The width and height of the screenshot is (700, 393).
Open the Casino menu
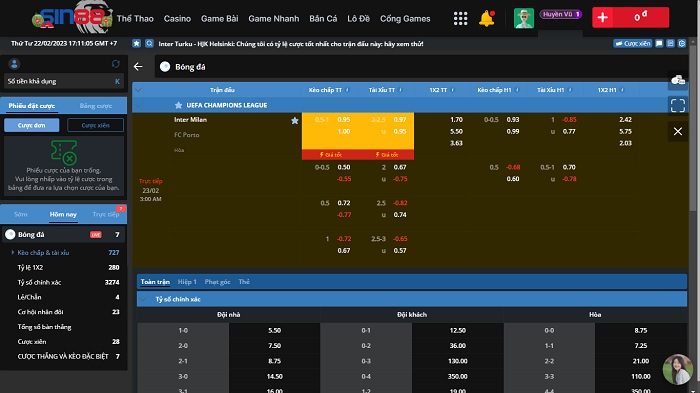[177, 19]
